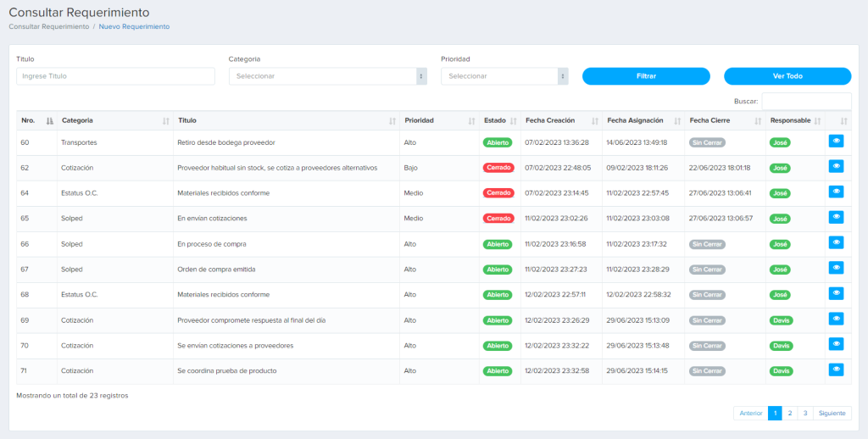Click the Ver Todo button
Viewport: 868px width, 439px height.
tap(787, 76)
